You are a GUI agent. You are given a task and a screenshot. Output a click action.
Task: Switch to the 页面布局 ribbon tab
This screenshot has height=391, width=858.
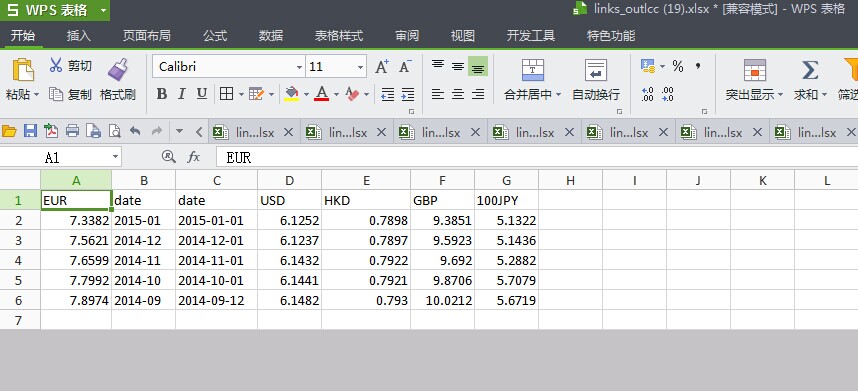(x=146, y=36)
